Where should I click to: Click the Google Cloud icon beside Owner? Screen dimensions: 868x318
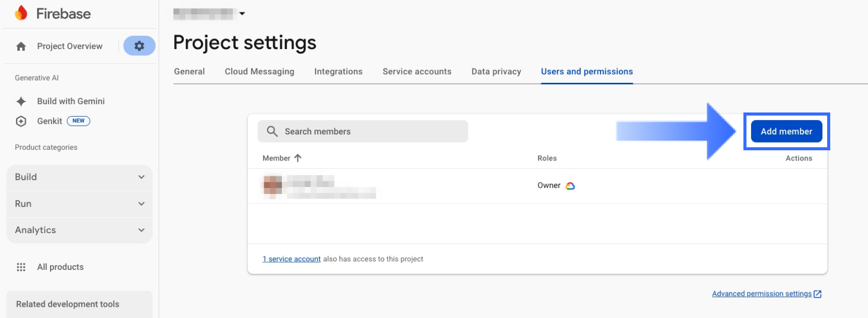570,186
